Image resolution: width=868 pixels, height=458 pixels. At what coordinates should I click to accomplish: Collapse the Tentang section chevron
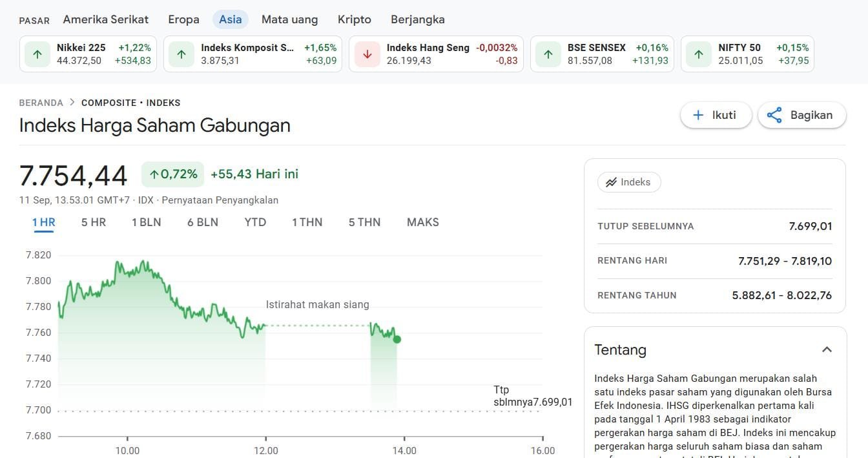(827, 349)
